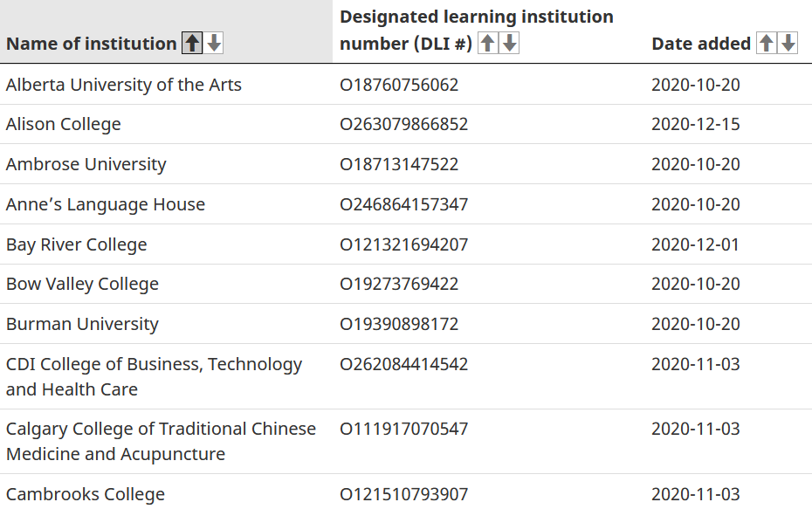
Task: Select the Ambrose University name cell
Action: coord(86,164)
